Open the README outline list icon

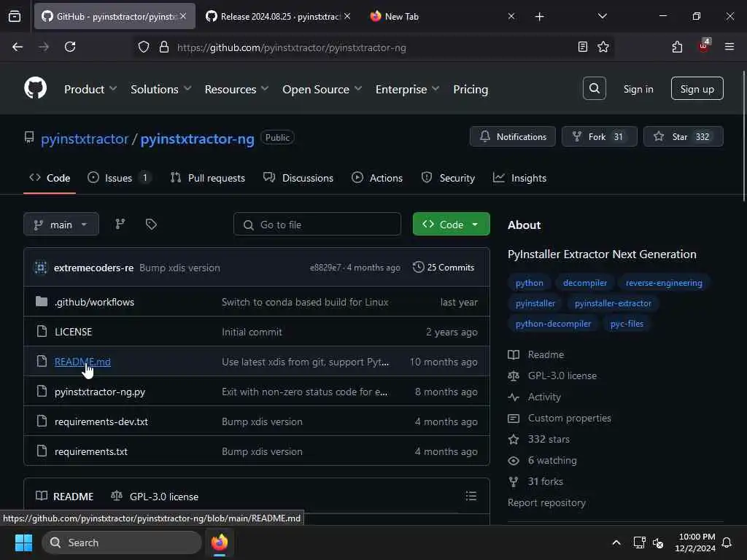pyautogui.click(x=471, y=496)
